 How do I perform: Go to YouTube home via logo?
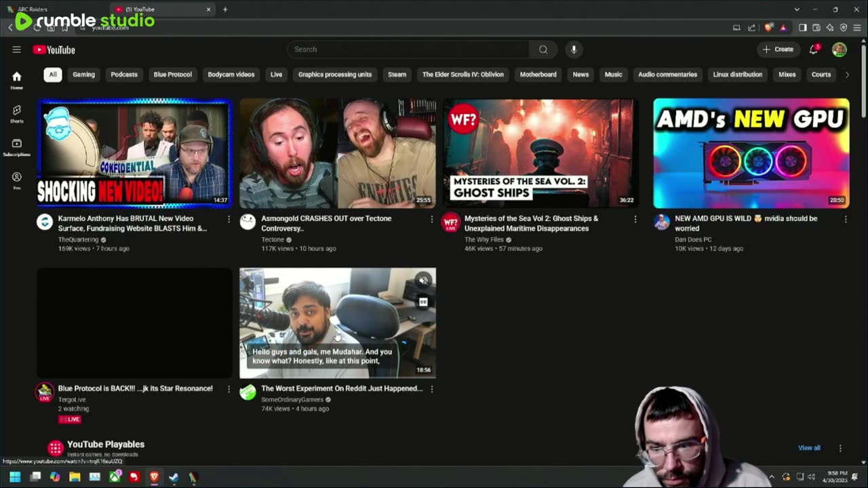[x=54, y=49]
